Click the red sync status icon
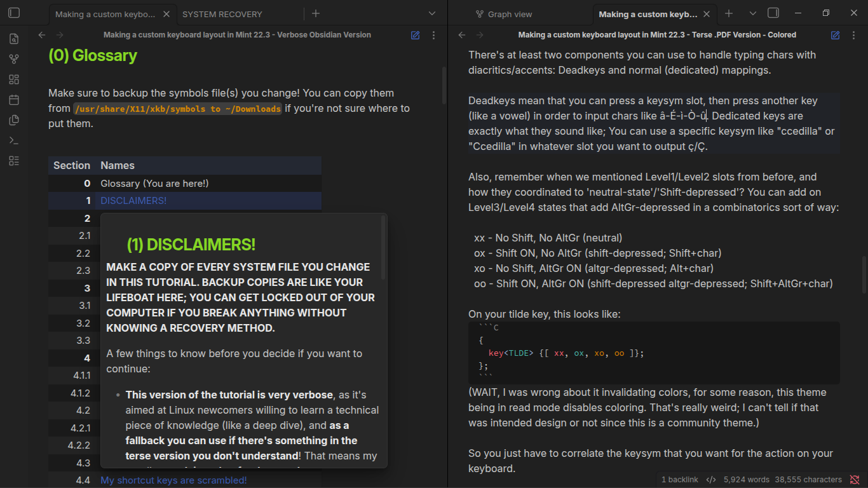Screen dimensions: 868x488 tap(855, 480)
